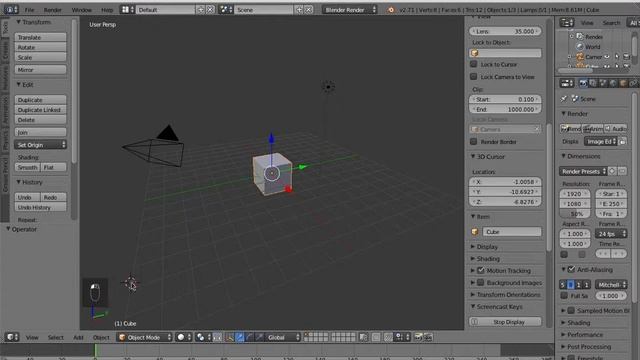Collapse the History panel

[x=18, y=182]
